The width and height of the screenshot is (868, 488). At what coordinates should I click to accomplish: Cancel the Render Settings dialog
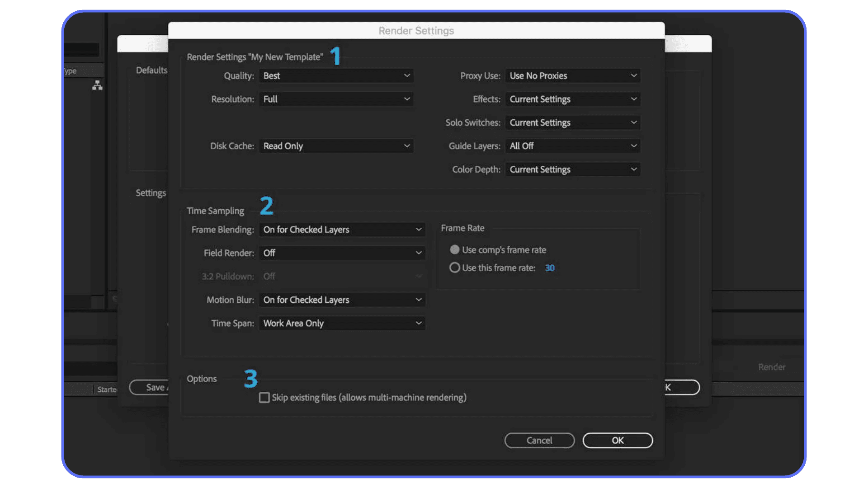click(x=539, y=440)
